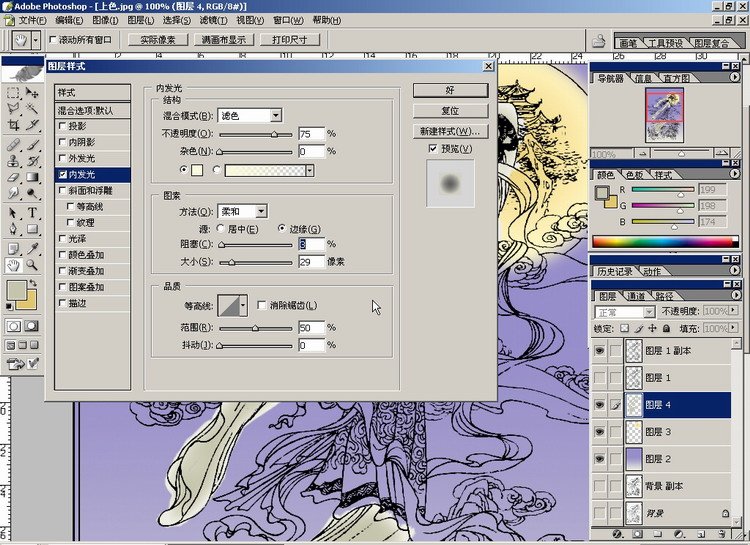Select the Healing Brush tool
750x545 pixels.
tap(13, 145)
